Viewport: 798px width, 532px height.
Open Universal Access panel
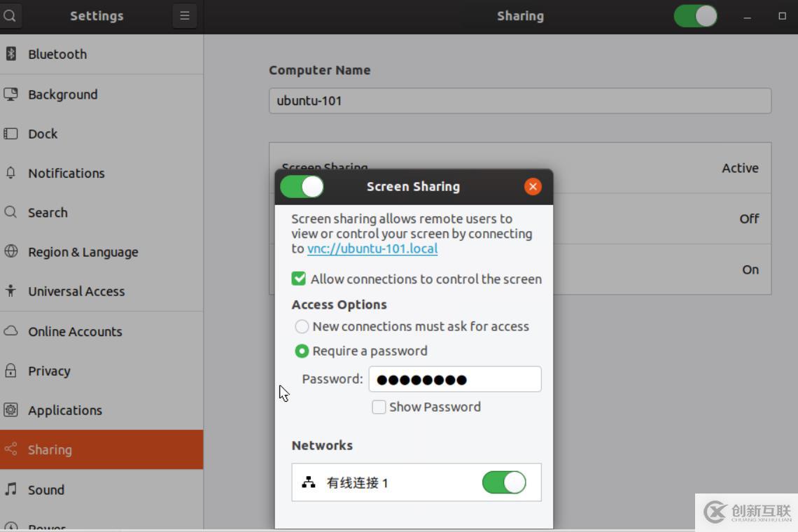pyautogui.click(x=101, y=291)
